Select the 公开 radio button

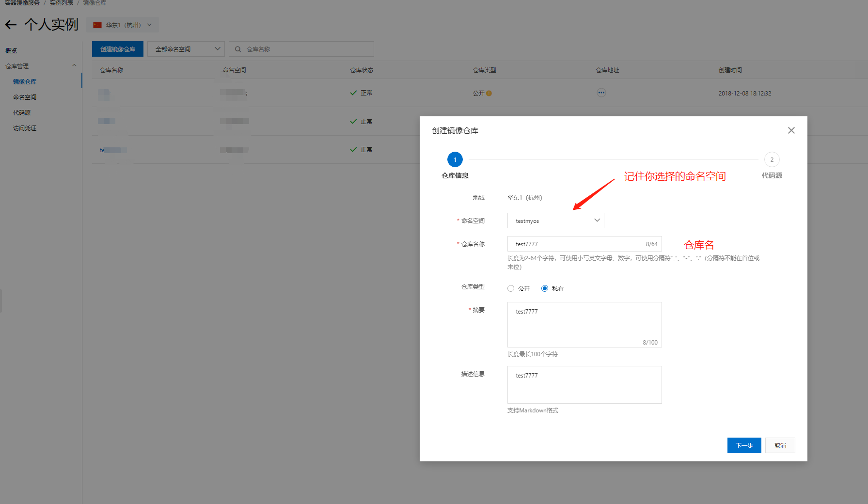511,288
